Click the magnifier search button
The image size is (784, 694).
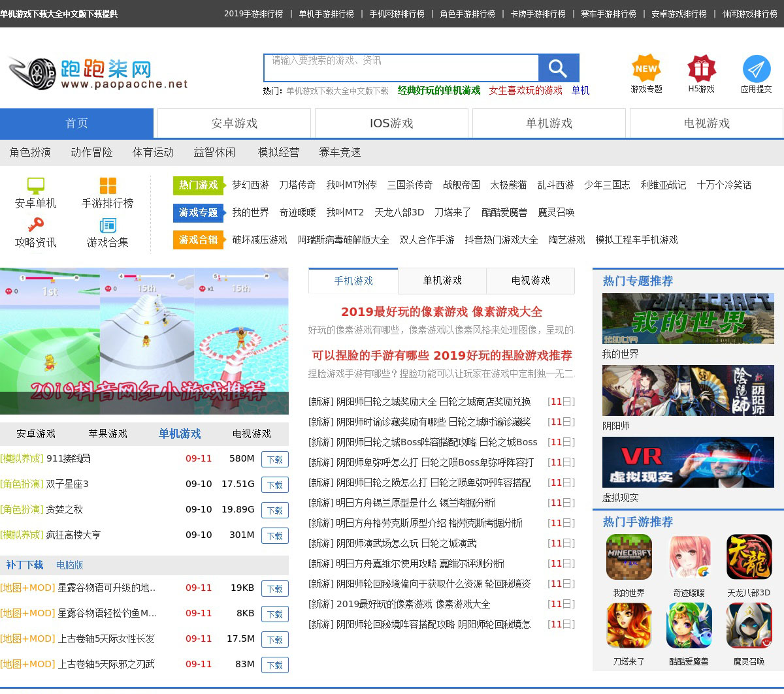click(558, 68)
